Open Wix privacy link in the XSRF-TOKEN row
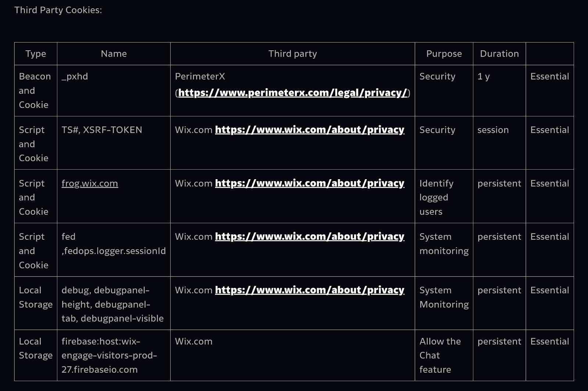This screenshot has height=391, width=588. point(309,130)
